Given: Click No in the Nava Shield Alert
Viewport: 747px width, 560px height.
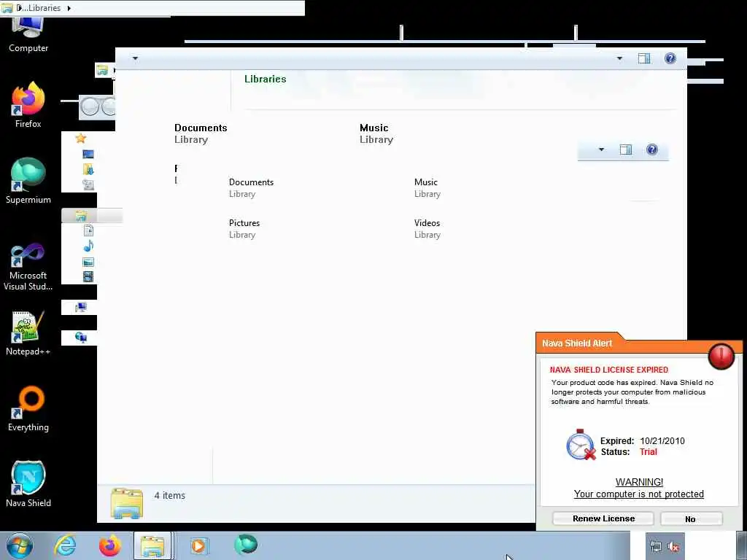Looking at the screenshot, I should pyautogui.click(x=692, y=518).
